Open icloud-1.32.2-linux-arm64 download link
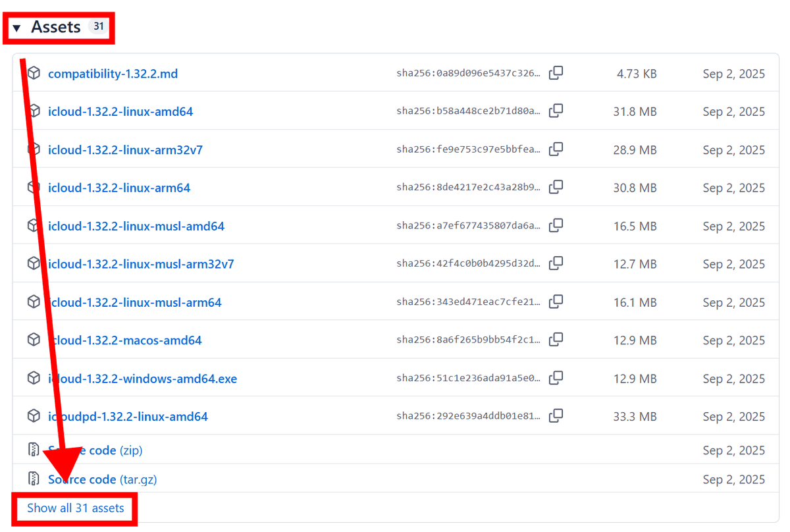Screen dimensions: 790x532 [x=119, y=188]
